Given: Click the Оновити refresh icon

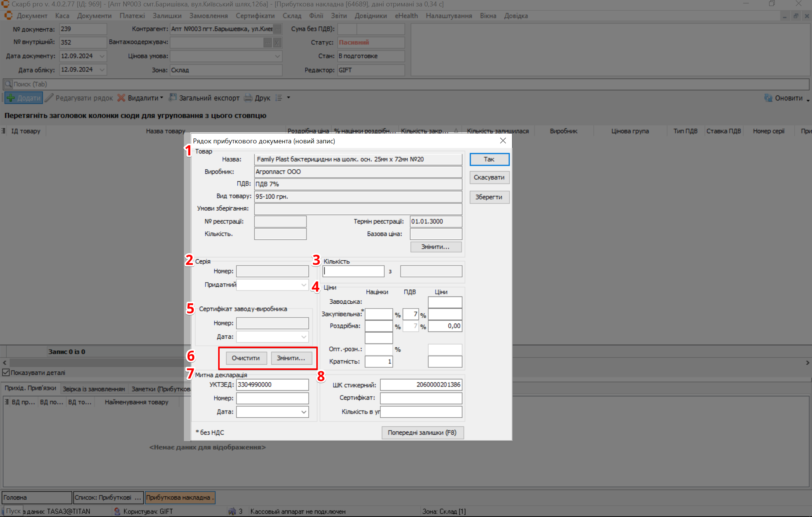Looking at the screenshot, I should tap(768, 98).
